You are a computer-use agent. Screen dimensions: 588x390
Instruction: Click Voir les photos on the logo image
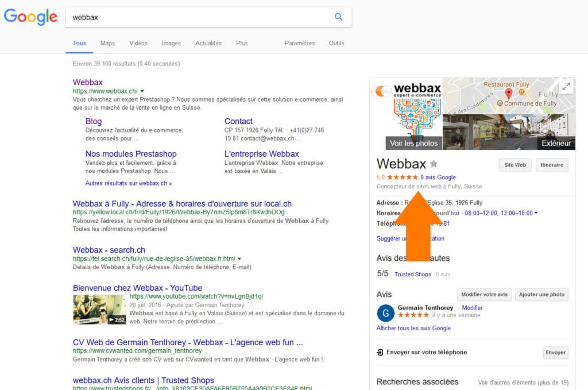tap(413, 143)
